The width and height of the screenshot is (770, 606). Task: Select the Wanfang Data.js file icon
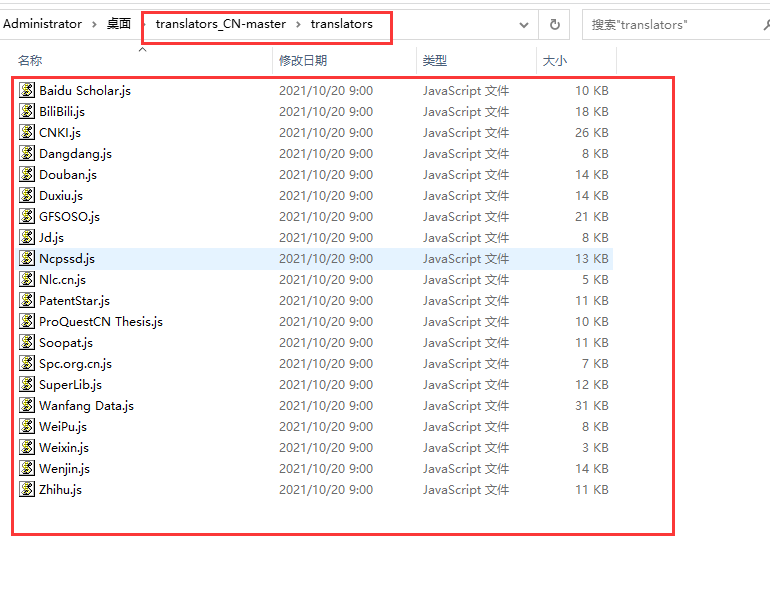click(27, 405)
